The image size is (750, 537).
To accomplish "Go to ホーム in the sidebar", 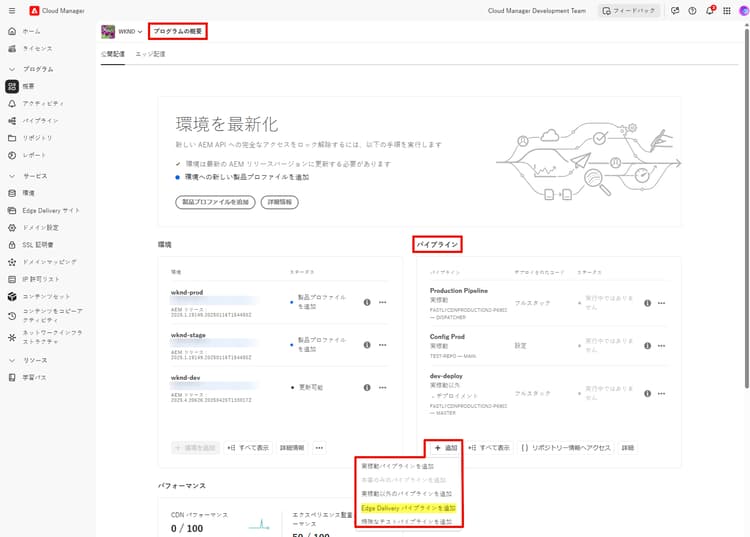I will pyautogui.click(x=31, y=31).
